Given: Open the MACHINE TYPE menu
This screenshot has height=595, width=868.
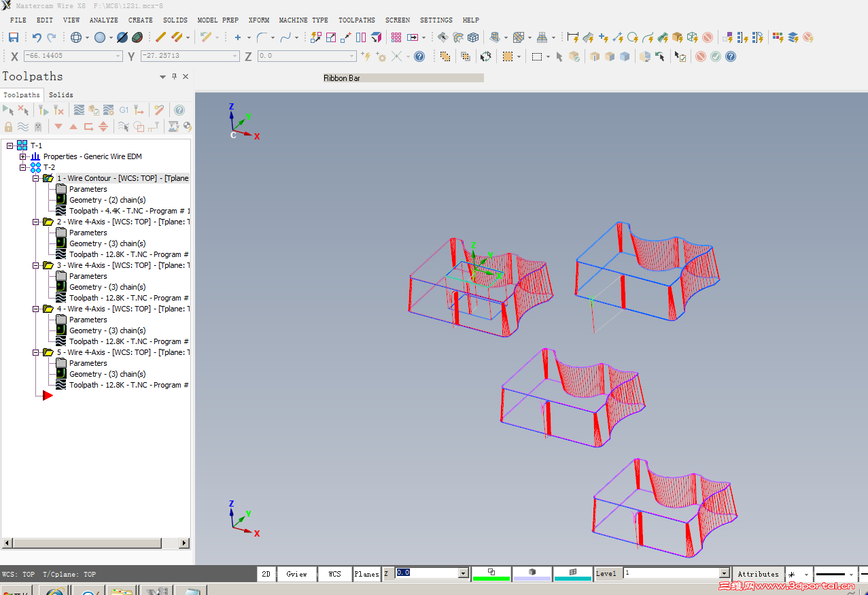Looking at the screenshot, I should [x=304, y=20].
